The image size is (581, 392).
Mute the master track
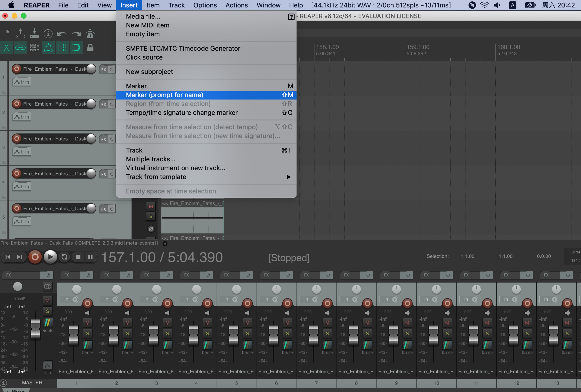(x=47, y=300)
